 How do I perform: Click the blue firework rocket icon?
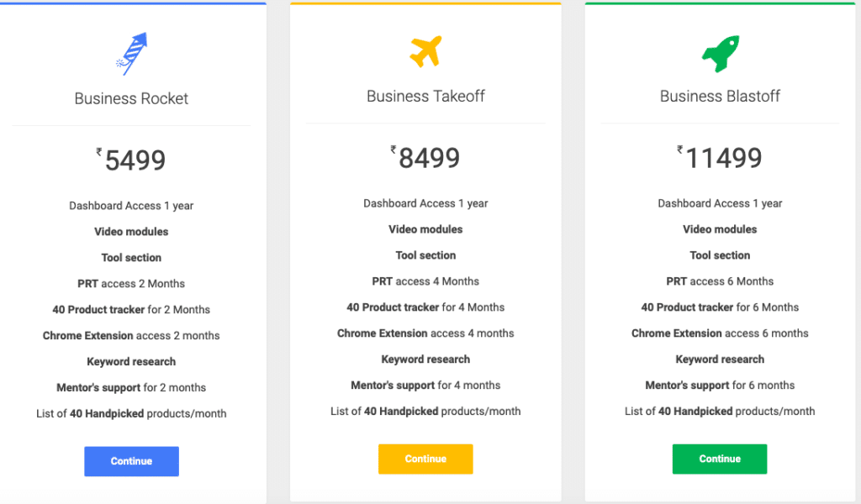(x=132, y=54)
